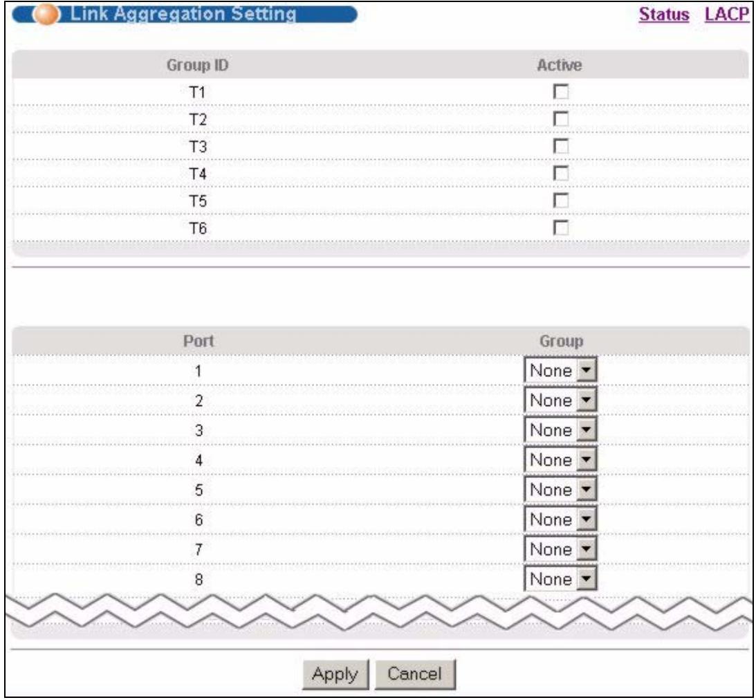Click the Group dropdown for port 8
This screenshot has height=700, width=756.
560,579
